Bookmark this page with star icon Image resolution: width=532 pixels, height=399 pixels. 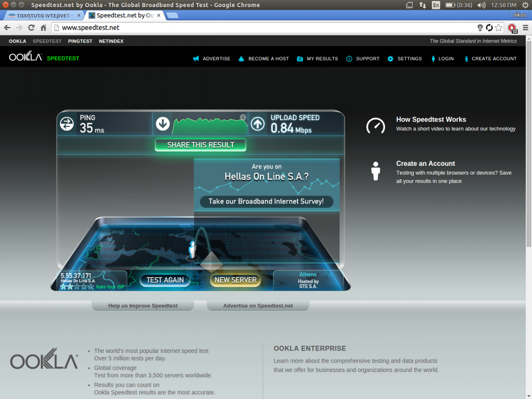pyautogui.click(x=499, y=27)
